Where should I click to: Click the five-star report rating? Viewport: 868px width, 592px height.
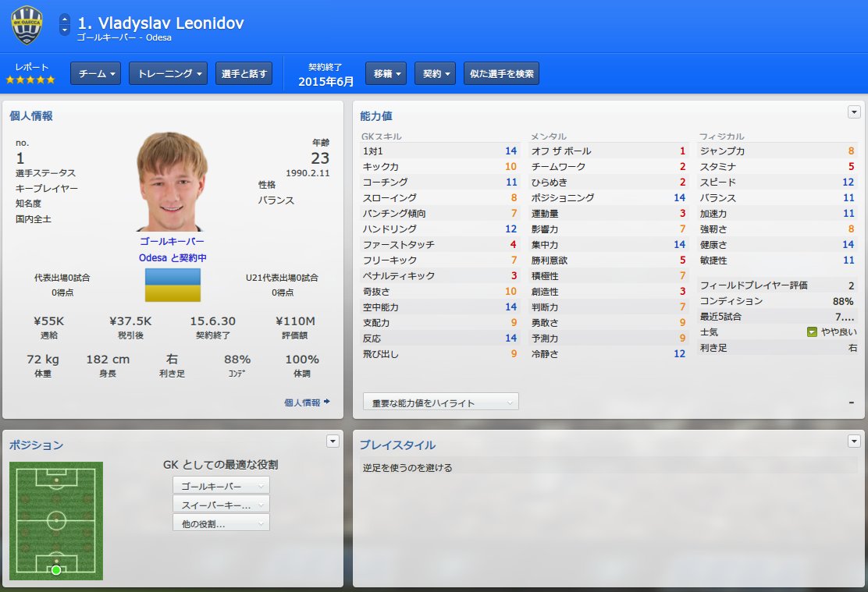click(x=30, y=80)
